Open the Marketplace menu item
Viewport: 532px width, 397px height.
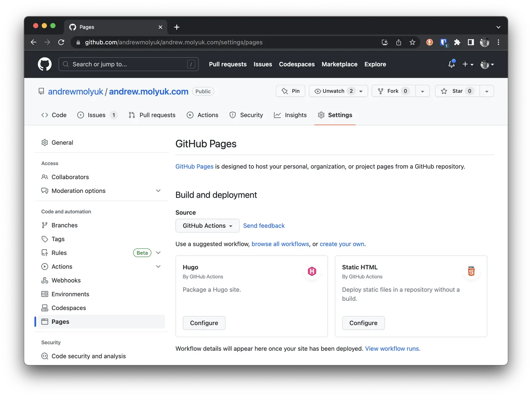tap(339, 64)
